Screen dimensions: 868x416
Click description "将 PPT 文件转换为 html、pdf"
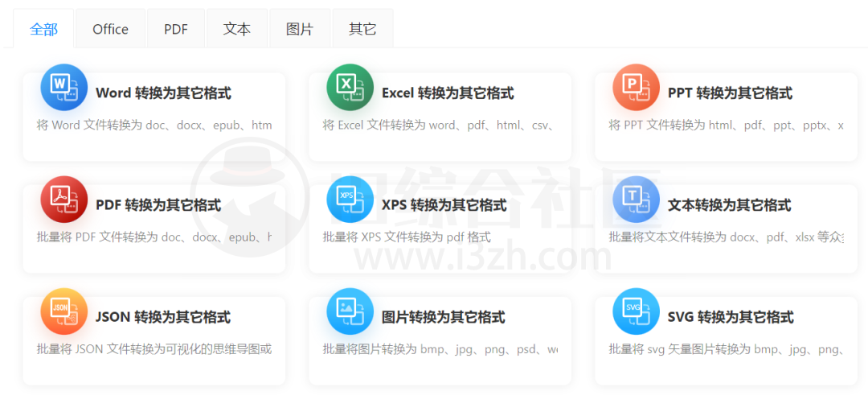click(727, 126)
